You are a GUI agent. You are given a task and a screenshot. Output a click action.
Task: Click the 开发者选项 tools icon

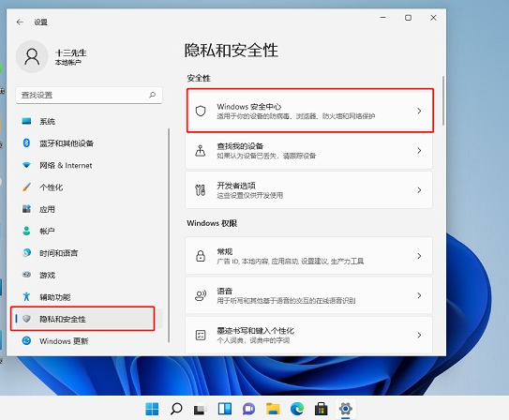pos(201,190)
